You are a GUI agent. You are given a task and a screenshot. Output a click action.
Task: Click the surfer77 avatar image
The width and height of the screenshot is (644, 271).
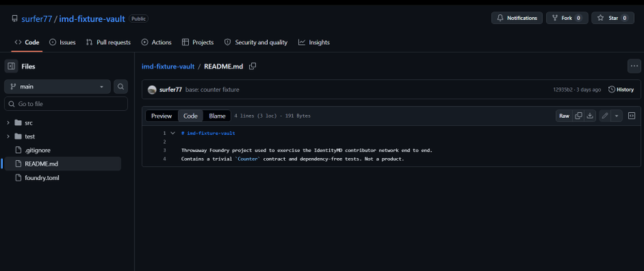pos(152,89)
